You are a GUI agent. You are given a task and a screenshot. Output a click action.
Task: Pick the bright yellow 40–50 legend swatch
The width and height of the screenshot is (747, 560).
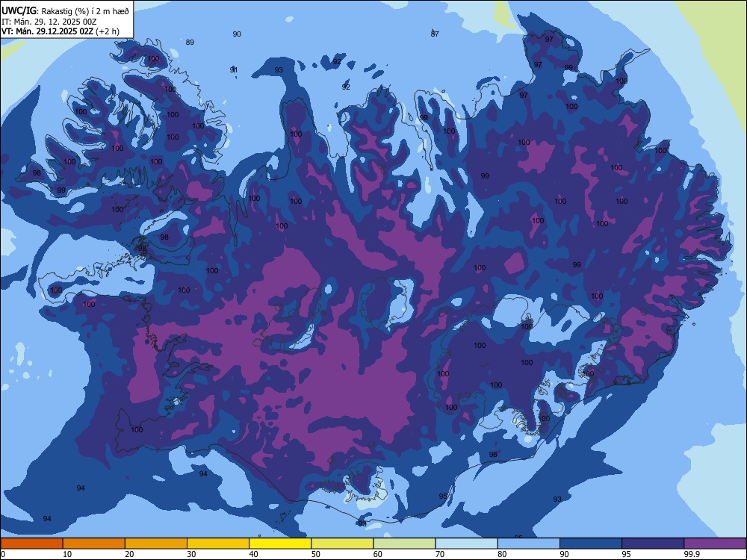[280, 544]
